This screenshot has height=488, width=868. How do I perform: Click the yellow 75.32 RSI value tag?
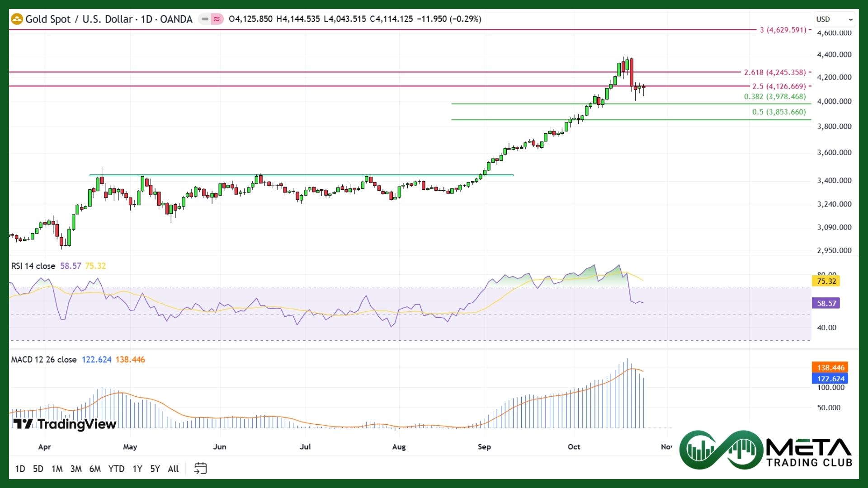click(x=826, y=281)
